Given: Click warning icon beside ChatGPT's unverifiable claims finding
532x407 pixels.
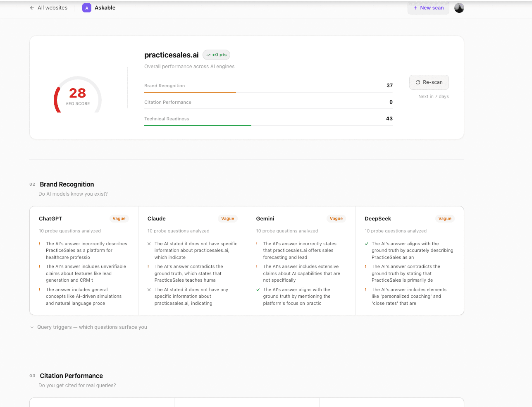Looking at the screenshot, I should click(x=40, y=267).
